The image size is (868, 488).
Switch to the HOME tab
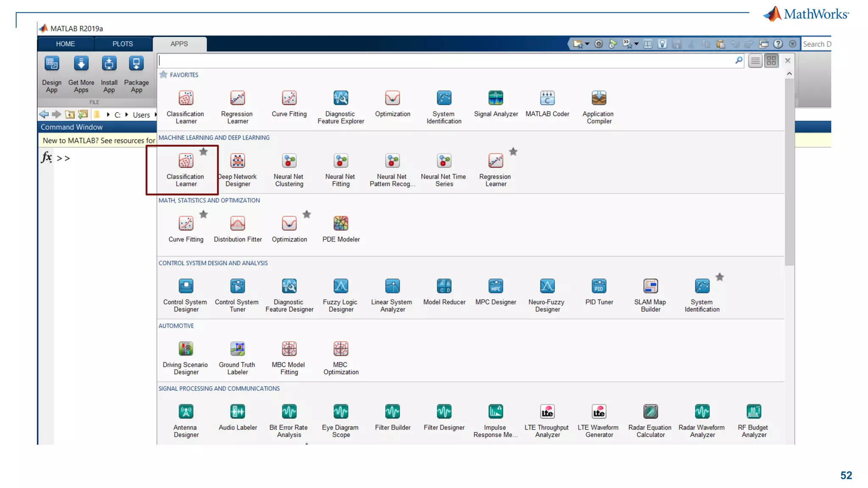tap(65, 44)
